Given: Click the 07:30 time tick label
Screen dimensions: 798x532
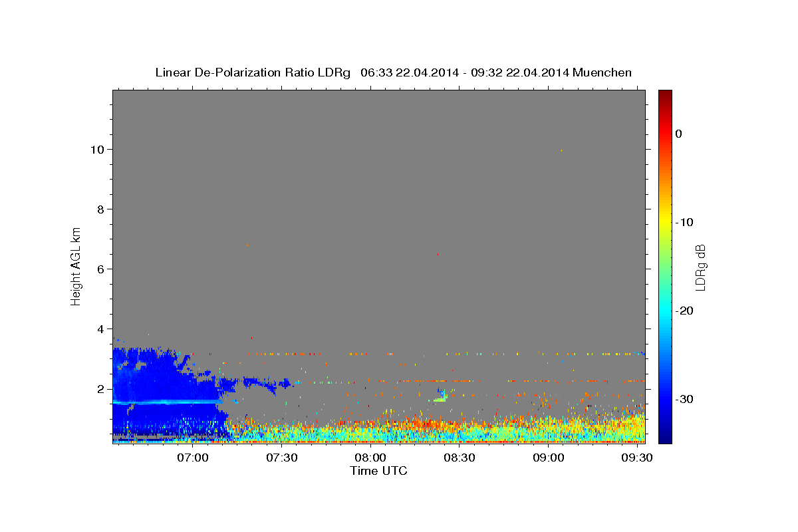Looking at the screenshot, I should pos(282,458).
